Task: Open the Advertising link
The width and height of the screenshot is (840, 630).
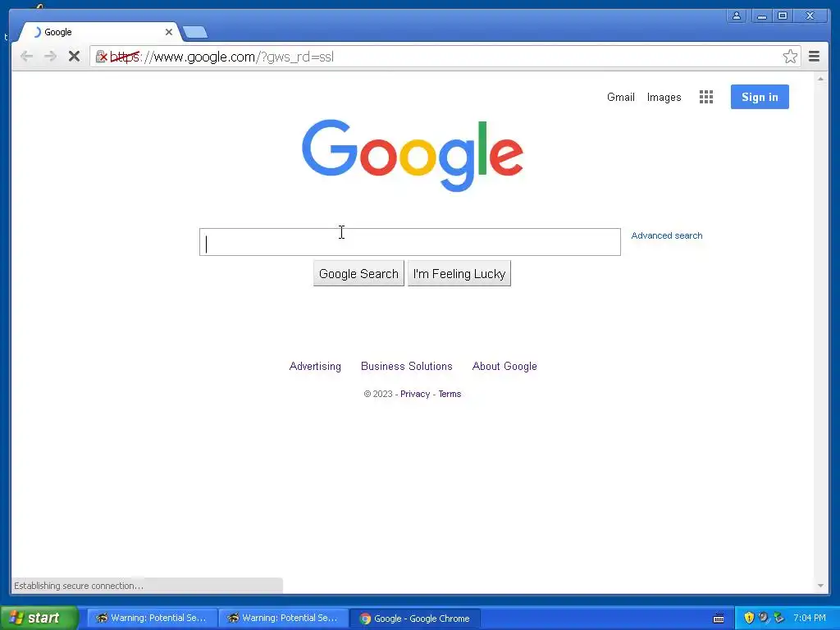Action: coord(315,367)
